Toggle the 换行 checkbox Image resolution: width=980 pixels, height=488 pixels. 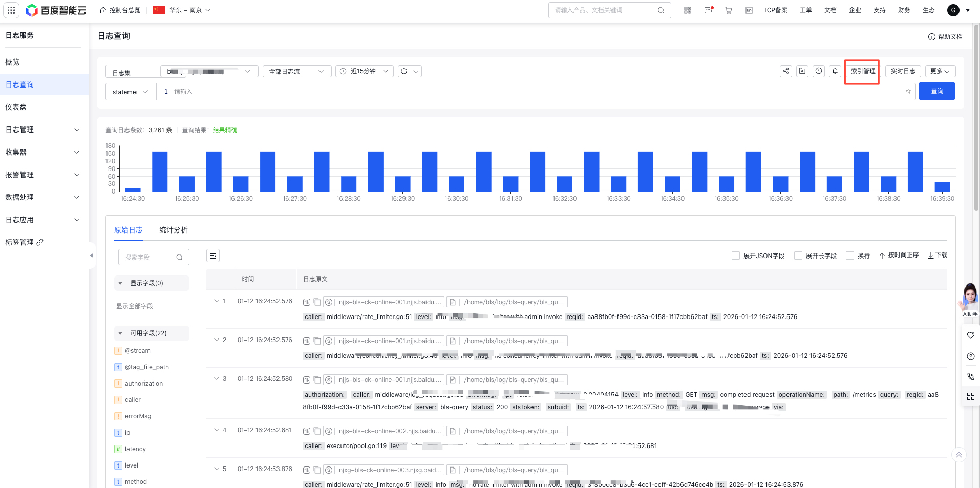[850, 256]
